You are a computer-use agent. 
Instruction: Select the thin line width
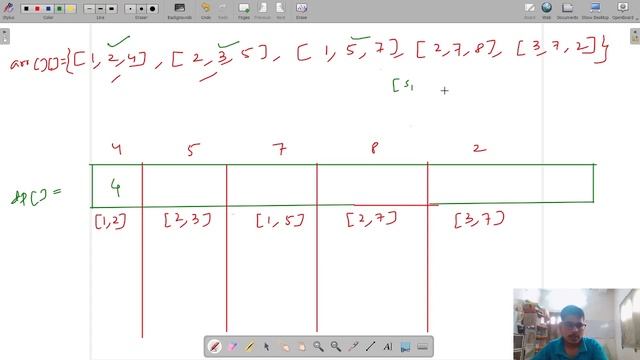click(x=89, y=9)
